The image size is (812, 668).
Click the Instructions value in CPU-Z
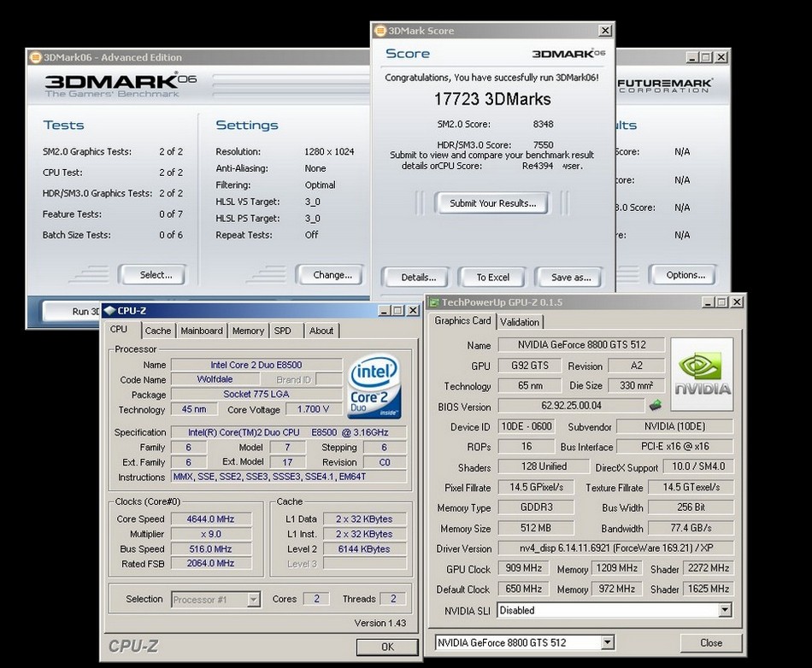point(289,477)
